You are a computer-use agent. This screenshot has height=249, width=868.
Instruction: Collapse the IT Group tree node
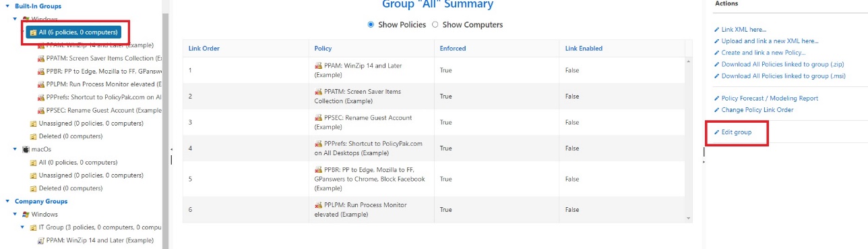[22, 227]
